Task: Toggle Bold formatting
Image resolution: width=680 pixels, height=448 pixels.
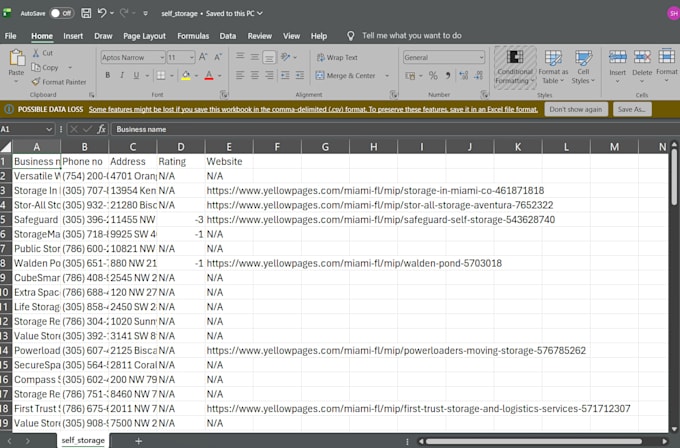Action: (x=108, y=75)
